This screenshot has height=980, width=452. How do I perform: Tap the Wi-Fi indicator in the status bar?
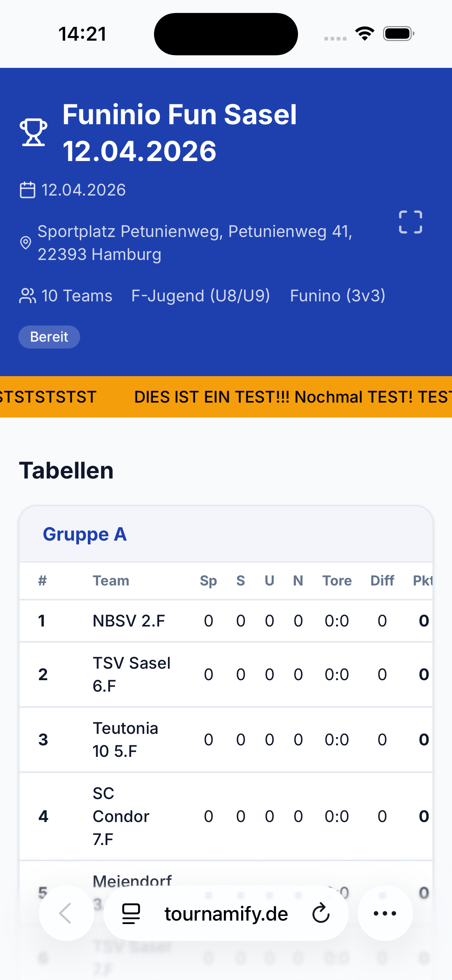pyautogui.click(x=364, y=33)
